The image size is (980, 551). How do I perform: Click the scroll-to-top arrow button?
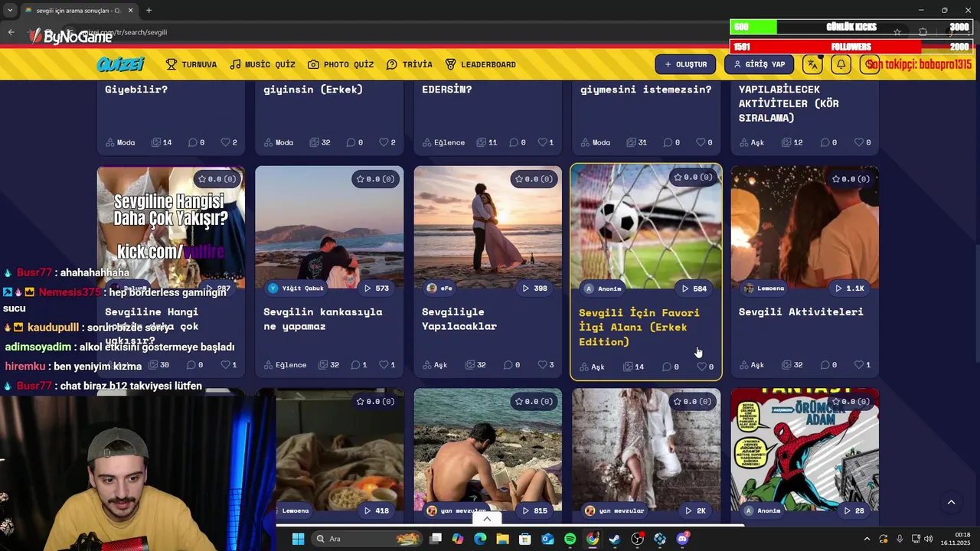(951, 503)
